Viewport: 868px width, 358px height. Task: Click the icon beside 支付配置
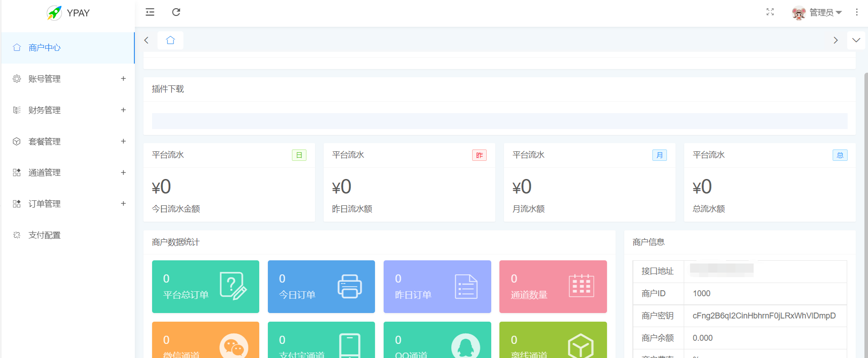pyautogui.click(x=17, y=235)
